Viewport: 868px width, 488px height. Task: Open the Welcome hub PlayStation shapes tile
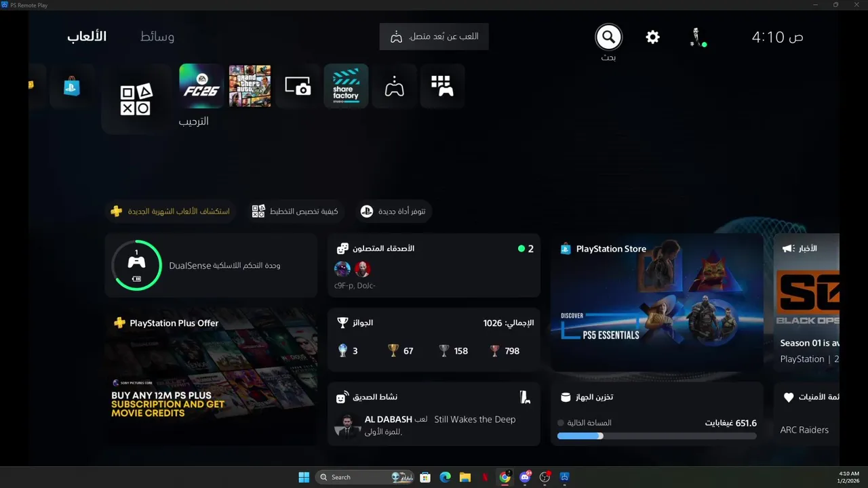(136, 100)
